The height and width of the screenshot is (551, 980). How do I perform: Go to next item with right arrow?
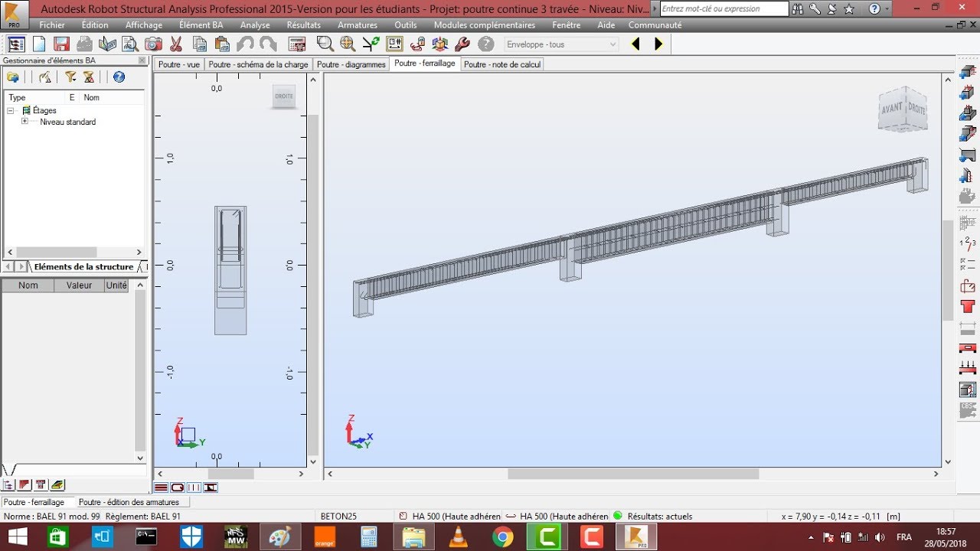[658, 44]
